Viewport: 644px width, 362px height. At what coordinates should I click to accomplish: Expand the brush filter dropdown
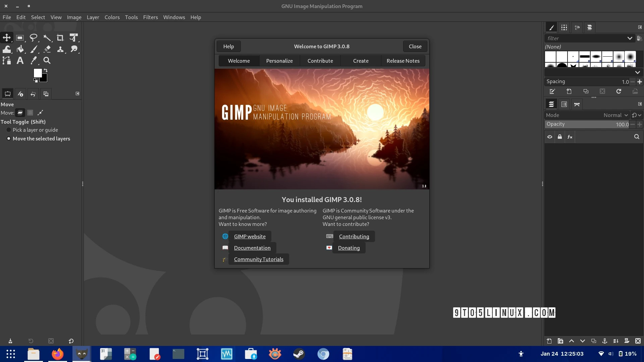(x=630, y=38)
